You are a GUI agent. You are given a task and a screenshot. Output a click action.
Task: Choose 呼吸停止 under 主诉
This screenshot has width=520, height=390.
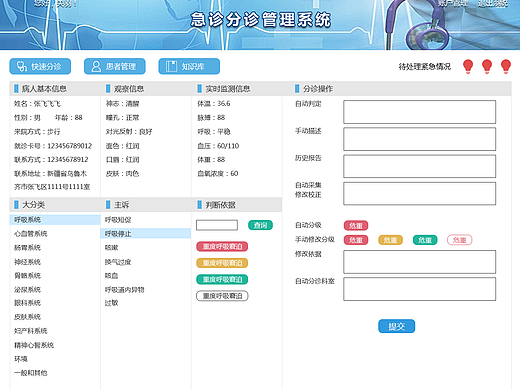coord(146,233)
